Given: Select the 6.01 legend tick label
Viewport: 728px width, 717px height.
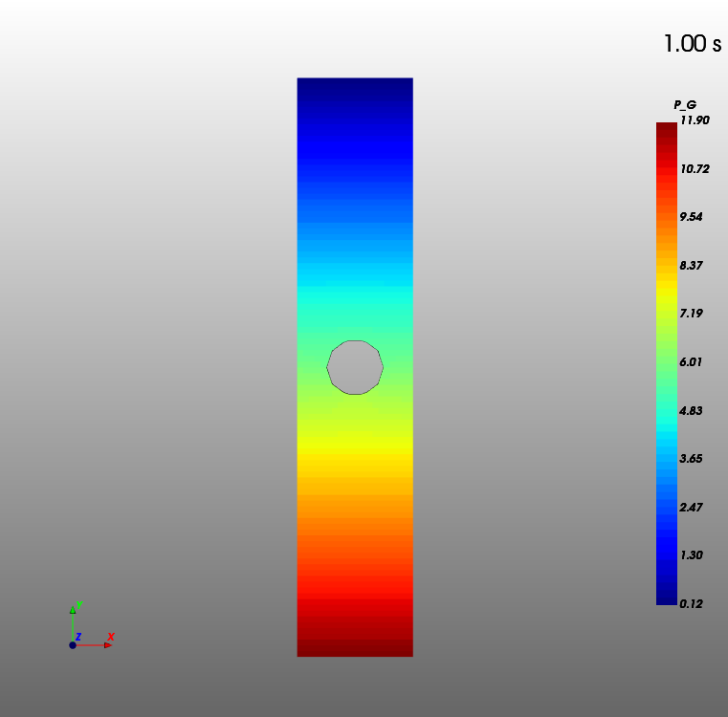Looking at the screenshot, I should point(691,361).
